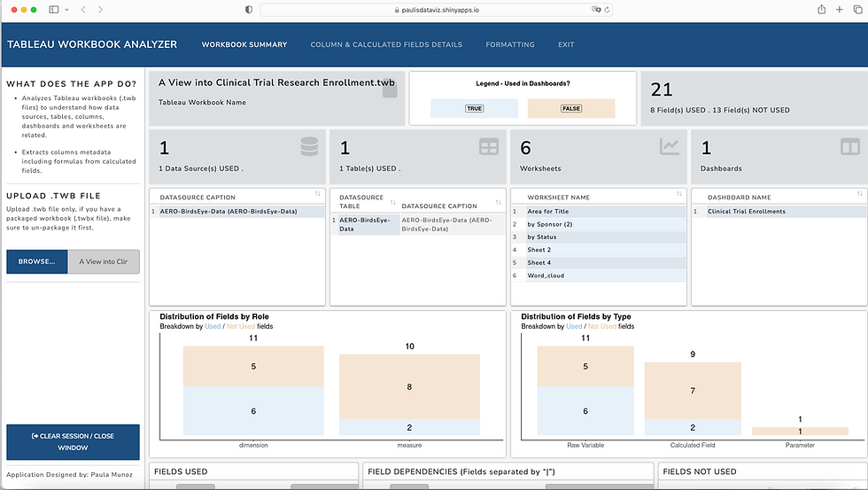The width and height of the screenshot is (868, 490).
Task: Select 'Area for Title' worksheet row
Action: click(599, 212)
